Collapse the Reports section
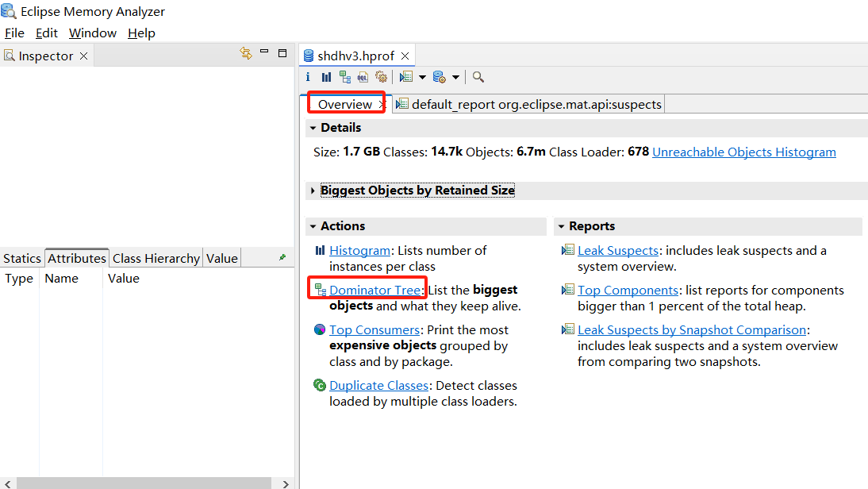The height and width of the screenshot is (489, 868). pos(561,226)
